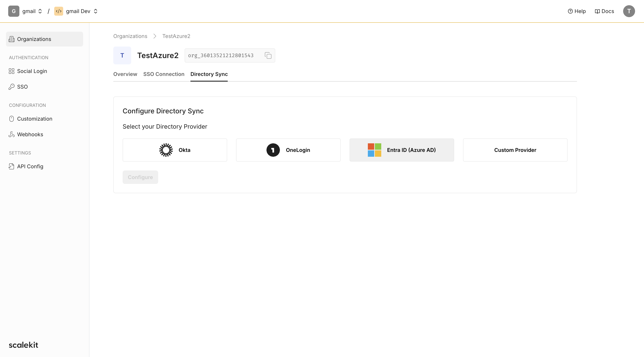The height and width of the screenshot is (357, 644).
Task: Open the gmail workspace switcher chevrons
Action: 40,11
